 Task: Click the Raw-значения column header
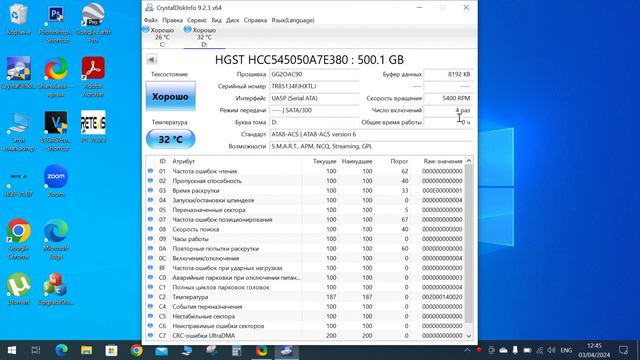tap(442, 161)
